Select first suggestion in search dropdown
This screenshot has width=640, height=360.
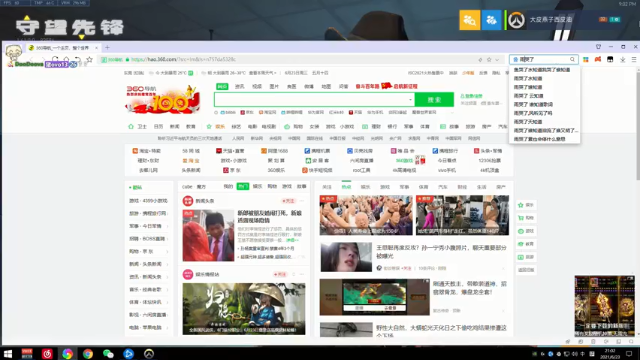542,70
